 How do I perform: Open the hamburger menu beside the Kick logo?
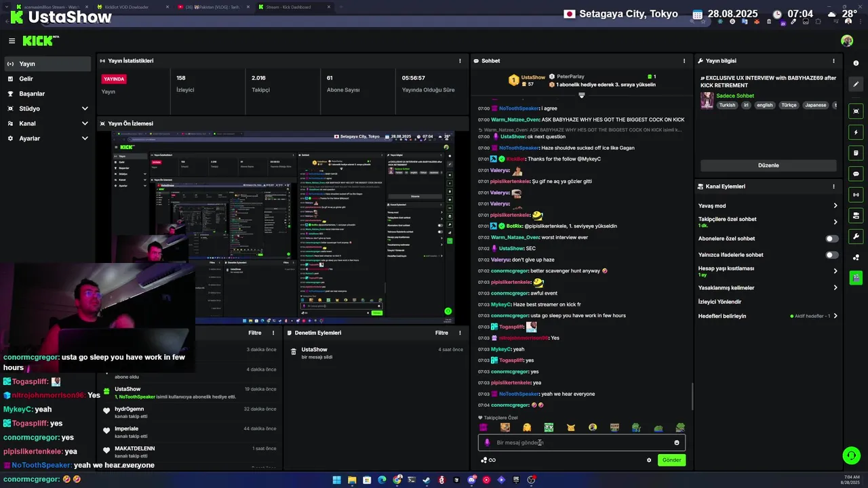pyautogui.click(x=12, y=41)
